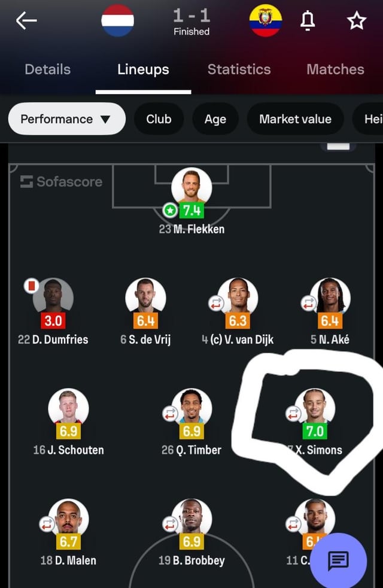Viewport: 383px width, 588px height.
Task: Expand the Performance dropdown
Action: click(x=66, y=119)
